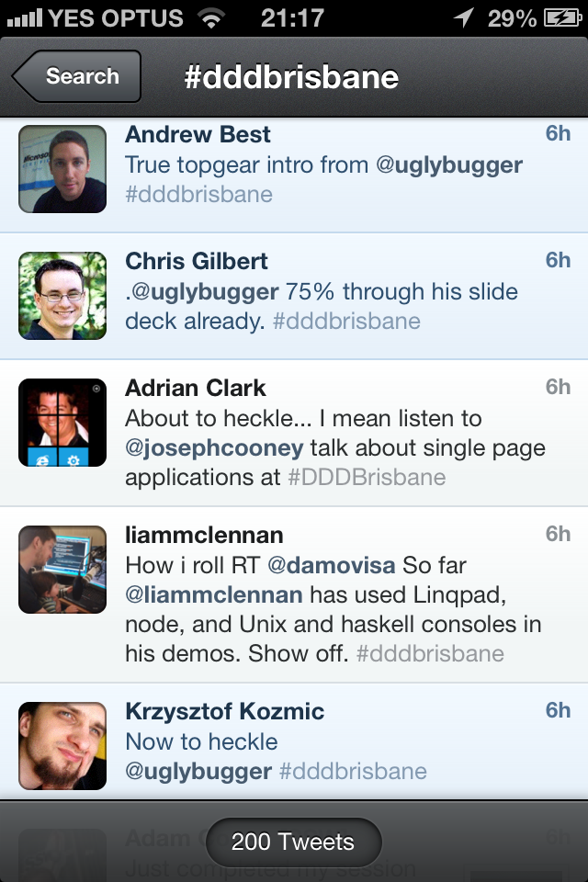This screenshot has height=882, width=588.
Task: Tap #DDDBrisbane hashtag in Adrian Clark's tweet
Action: click(367, 478)
